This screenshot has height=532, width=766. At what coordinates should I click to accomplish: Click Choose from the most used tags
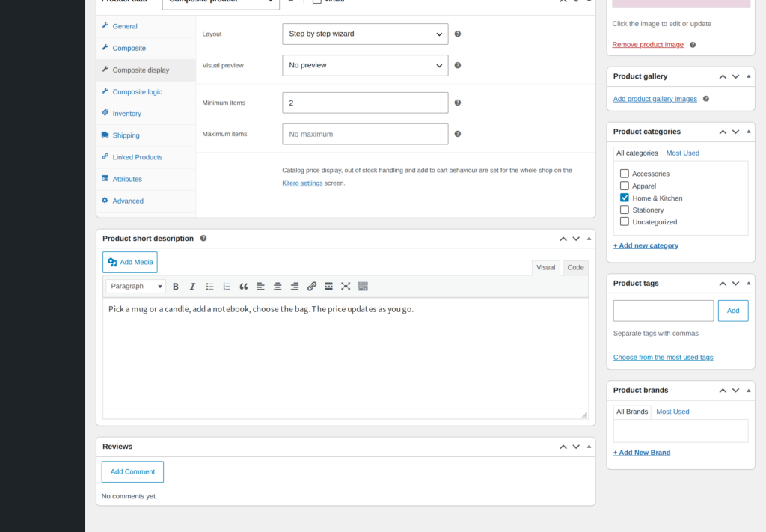(x=663, y=358)
